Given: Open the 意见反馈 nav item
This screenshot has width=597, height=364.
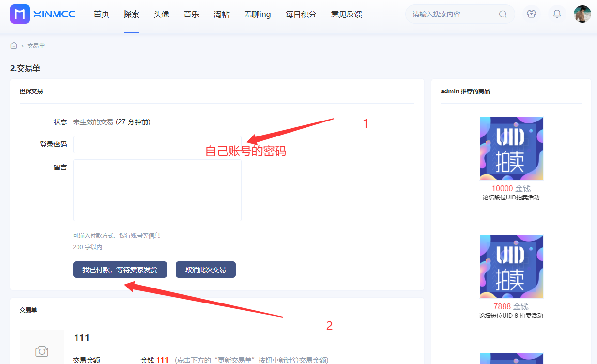Looking at the screenshot, I should 346,14.
